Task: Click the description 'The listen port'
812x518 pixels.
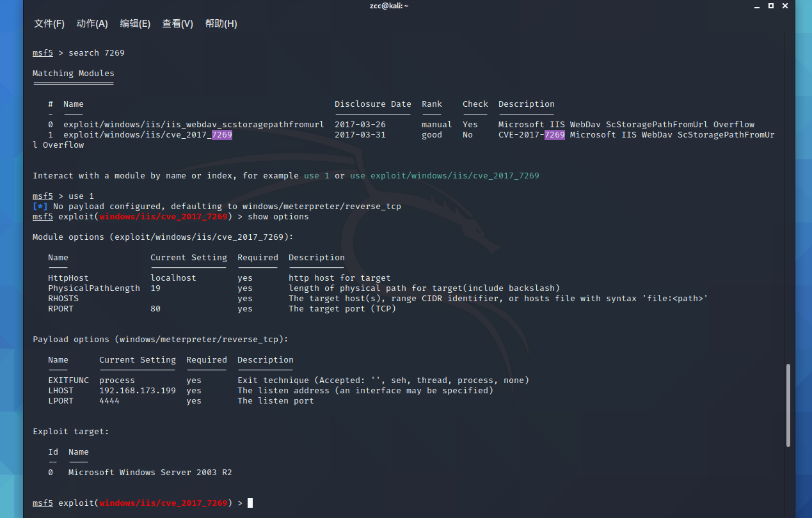Action: coord(276,401)
